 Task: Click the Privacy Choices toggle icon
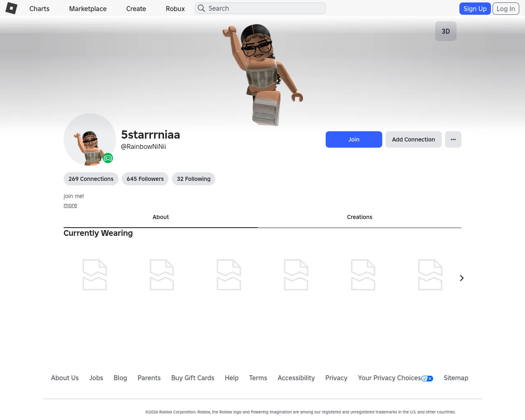[427, 379]
